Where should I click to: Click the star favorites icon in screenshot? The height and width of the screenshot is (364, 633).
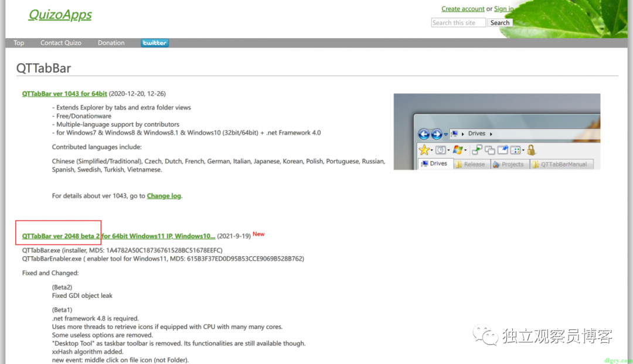coord(424,150)
